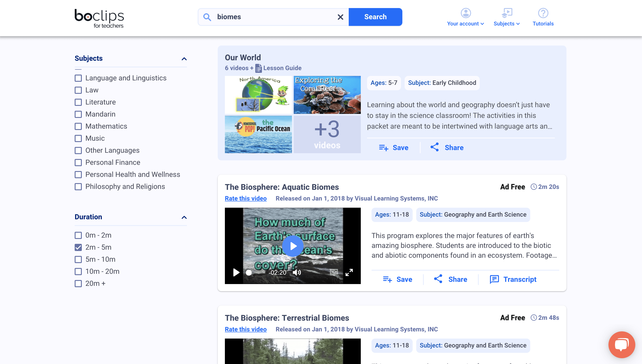
Task: Open the North America video thumbnail
Action: pos(258,95)
